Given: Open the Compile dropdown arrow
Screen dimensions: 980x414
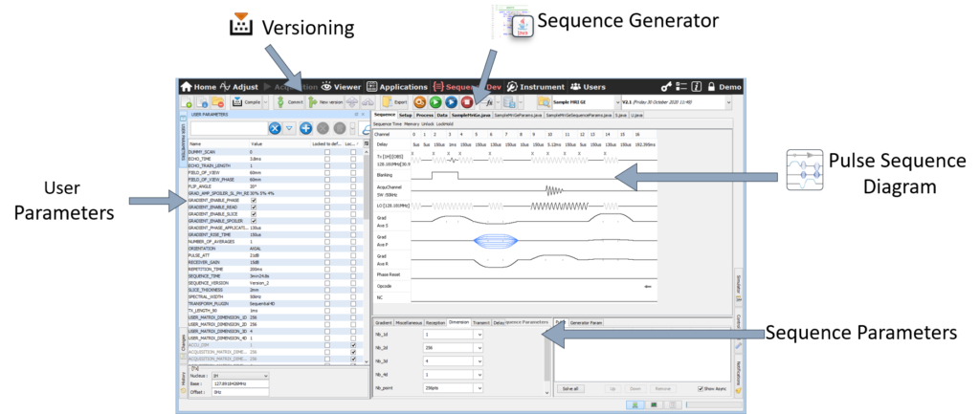Looking at the screenshot, I should pos(266,101).
